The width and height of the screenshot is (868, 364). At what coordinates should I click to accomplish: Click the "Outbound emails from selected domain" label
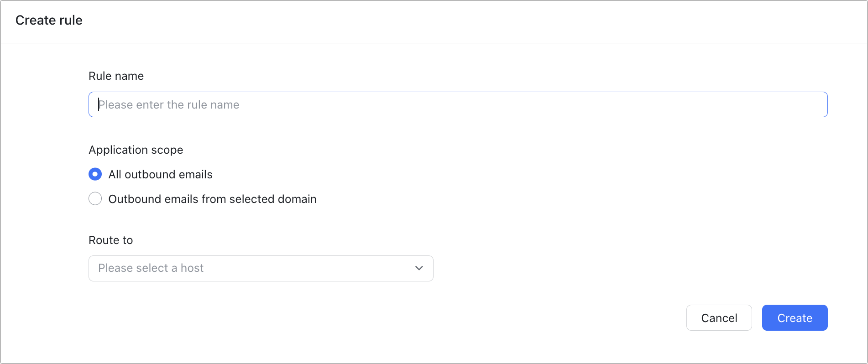click(212, 198)
